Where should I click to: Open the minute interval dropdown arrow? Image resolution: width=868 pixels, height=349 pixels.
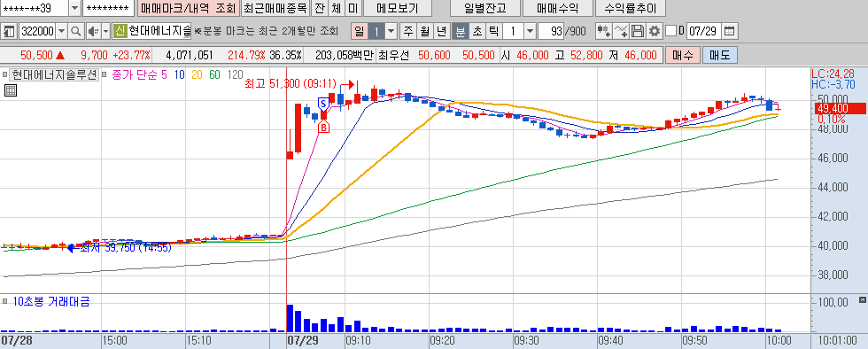tap(530, 31)
